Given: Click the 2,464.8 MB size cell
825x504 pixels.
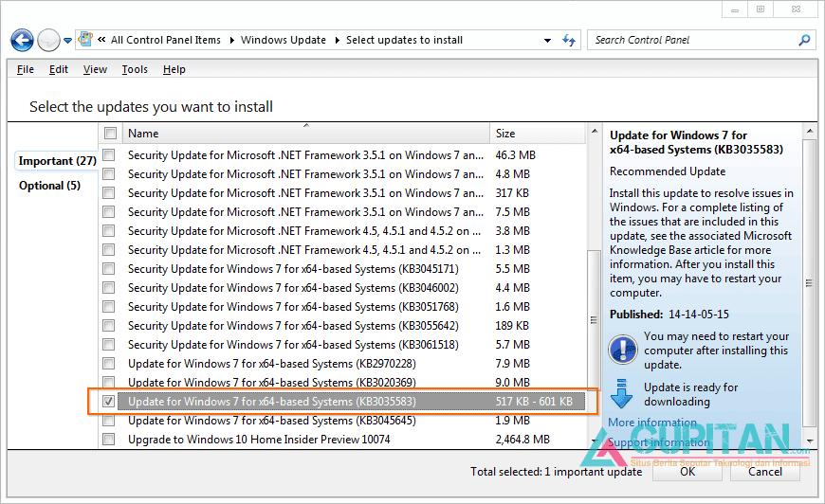Looking at the screenshot, I should coord(522,440).
